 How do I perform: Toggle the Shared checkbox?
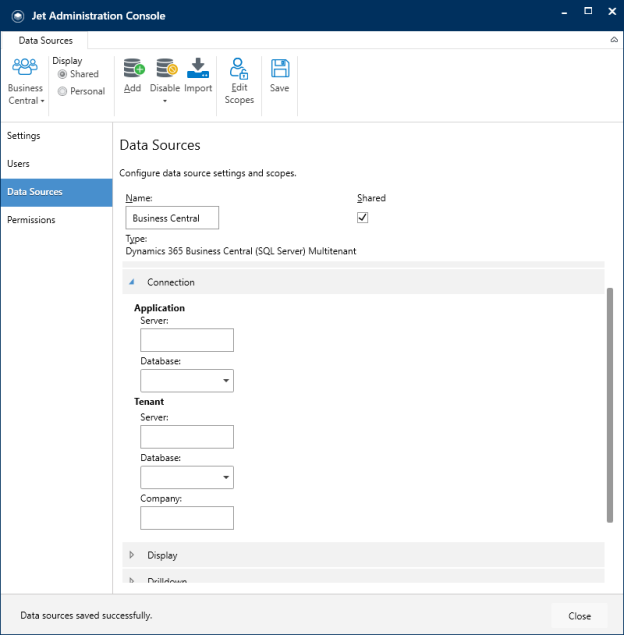362,217
